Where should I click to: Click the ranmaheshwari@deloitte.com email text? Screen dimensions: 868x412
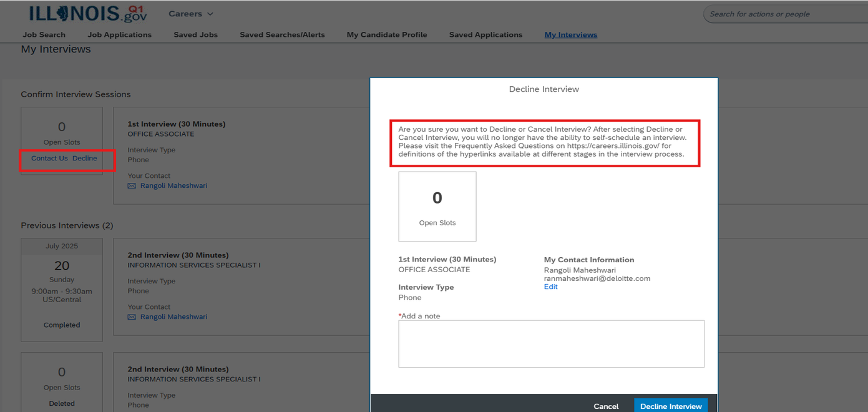(x=597, y=279)
